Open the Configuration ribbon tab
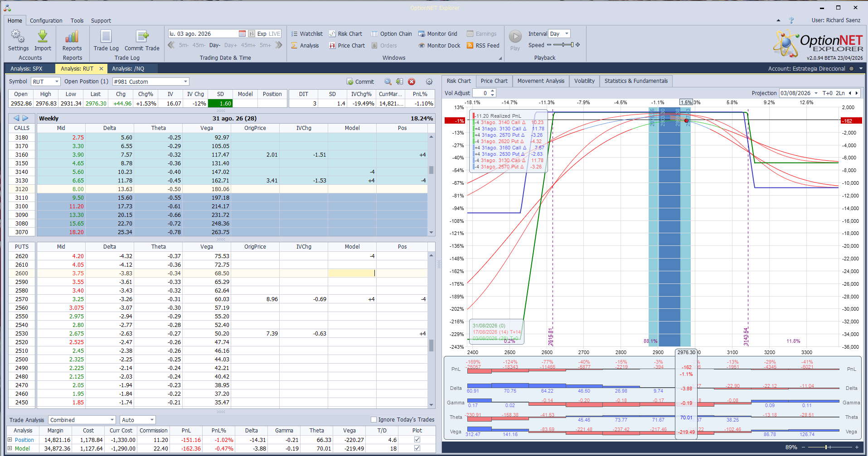868x456 pixels. pyautogui.click(x=46, y=20)
